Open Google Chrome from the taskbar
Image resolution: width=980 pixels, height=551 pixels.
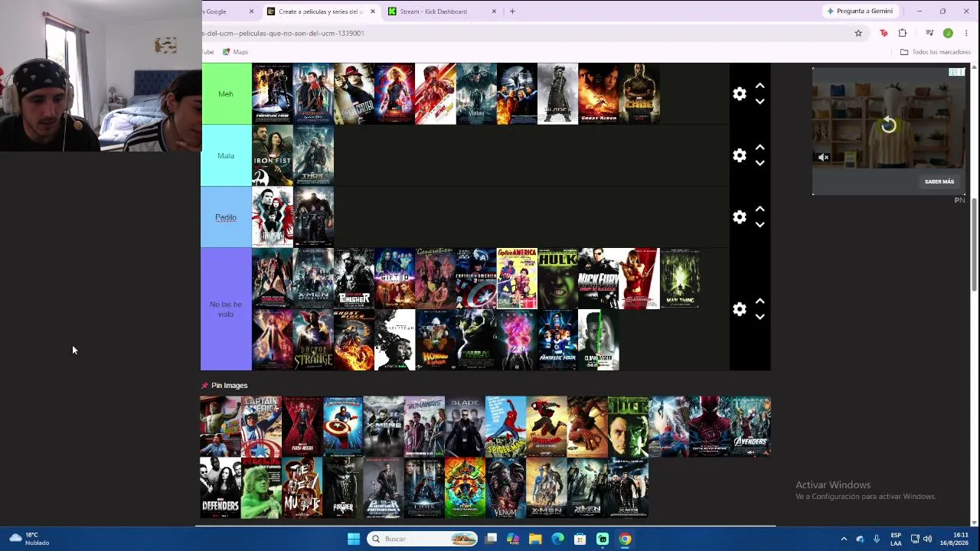(626, 539)
